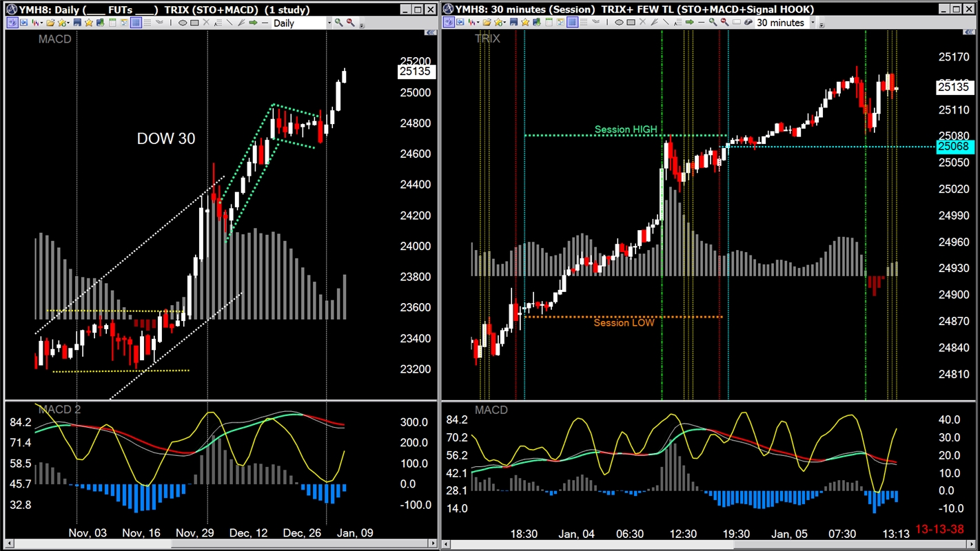
Task: Select ellipse drawing tool in Daily chart toolbar
Action: [183, 23]
